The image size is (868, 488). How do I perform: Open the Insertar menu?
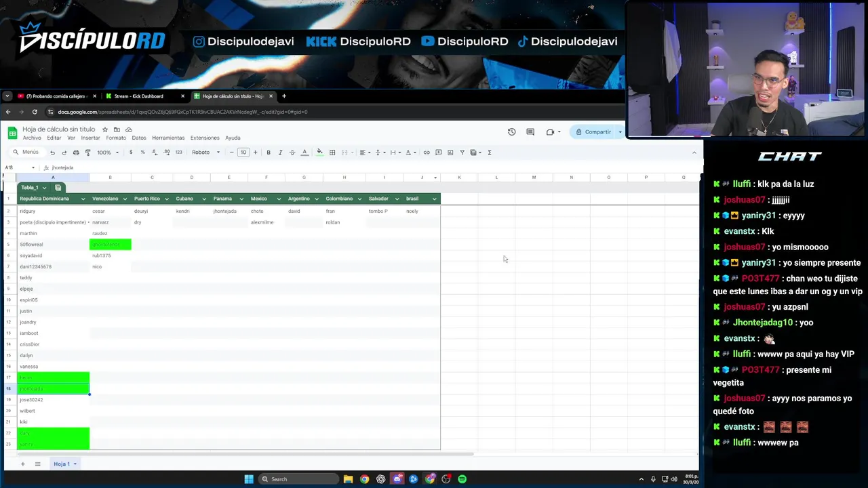coord(90,138)
